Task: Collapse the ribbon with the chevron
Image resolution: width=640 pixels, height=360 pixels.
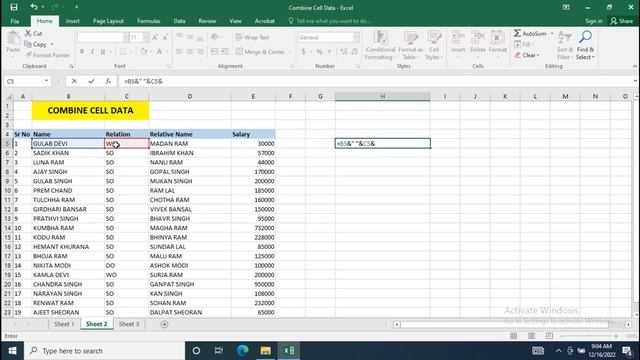Action: click(x=635, y=66)
